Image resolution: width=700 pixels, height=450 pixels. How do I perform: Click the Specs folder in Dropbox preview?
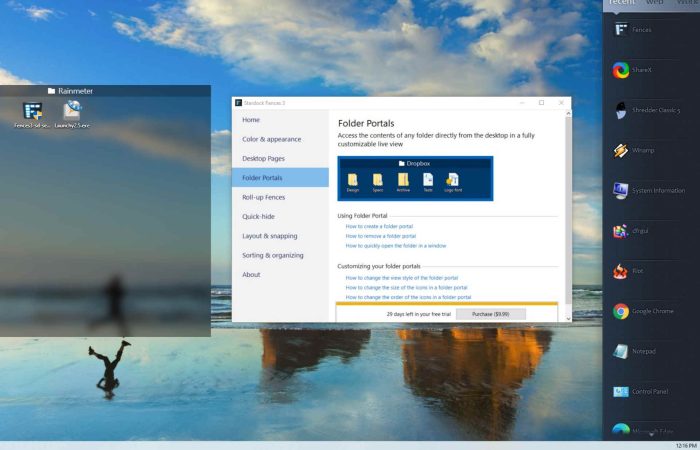click(378, 183)
